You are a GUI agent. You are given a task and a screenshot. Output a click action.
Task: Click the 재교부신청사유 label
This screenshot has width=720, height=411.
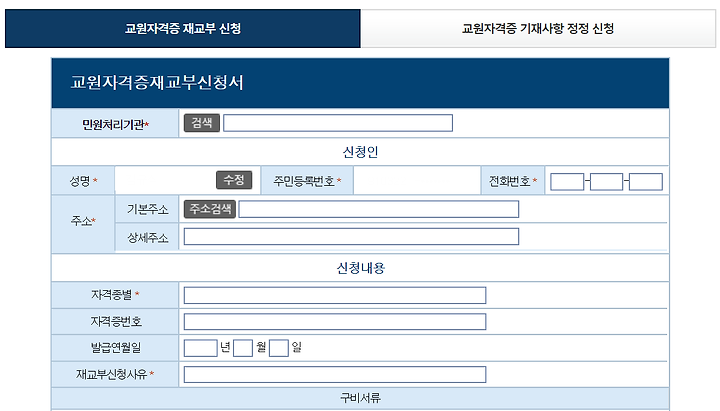(112, 374)
